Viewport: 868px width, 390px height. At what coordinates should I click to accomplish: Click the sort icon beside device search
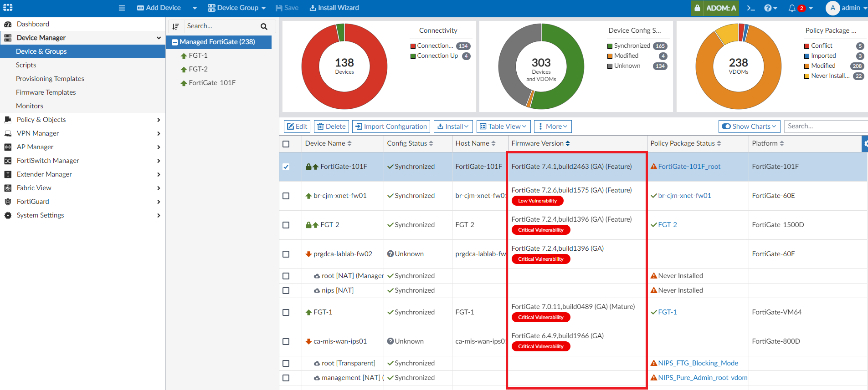(x=176, y=26)
